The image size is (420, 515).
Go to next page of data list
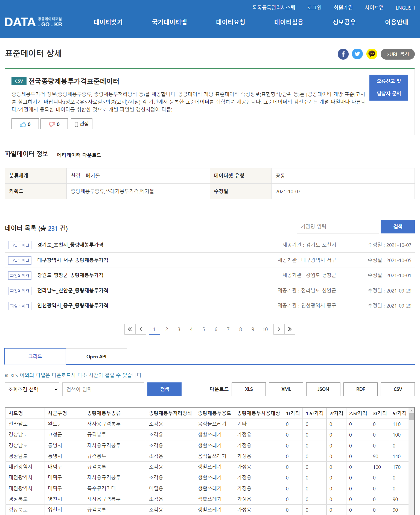coord(279,329)
